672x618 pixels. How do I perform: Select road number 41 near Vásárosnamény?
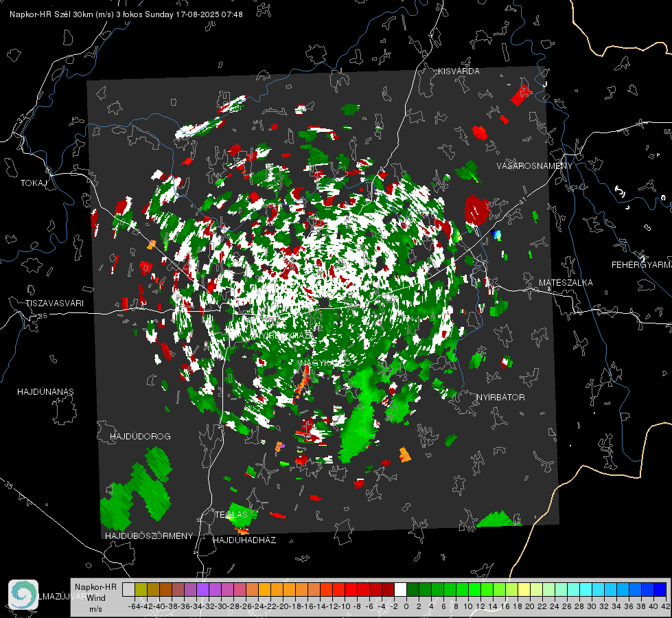(522, 201)
